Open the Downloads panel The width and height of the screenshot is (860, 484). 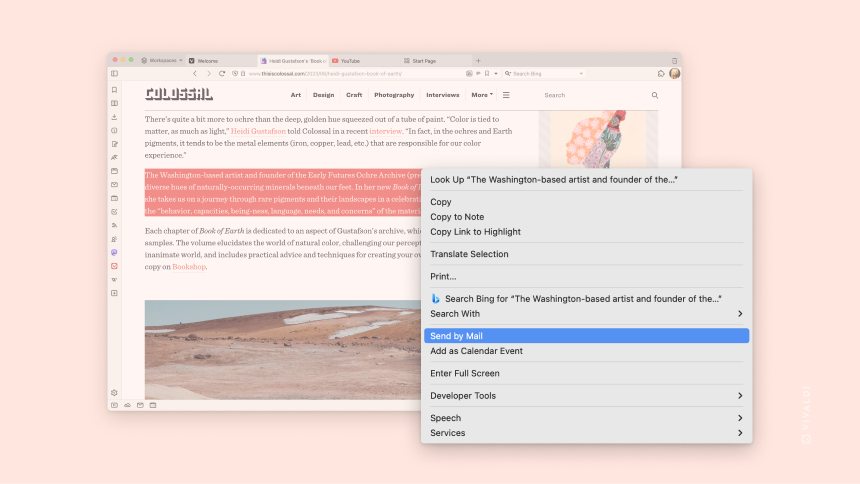click(x=114, y=117)
